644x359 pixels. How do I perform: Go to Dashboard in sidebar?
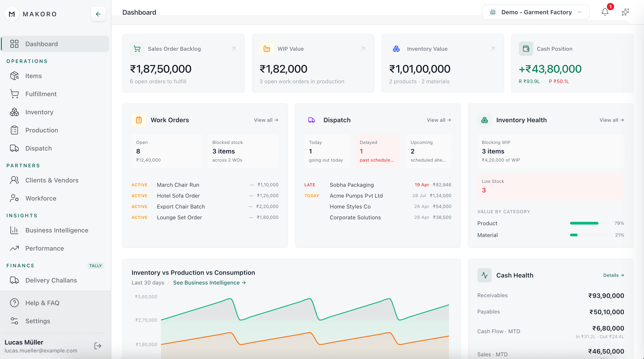55,44
